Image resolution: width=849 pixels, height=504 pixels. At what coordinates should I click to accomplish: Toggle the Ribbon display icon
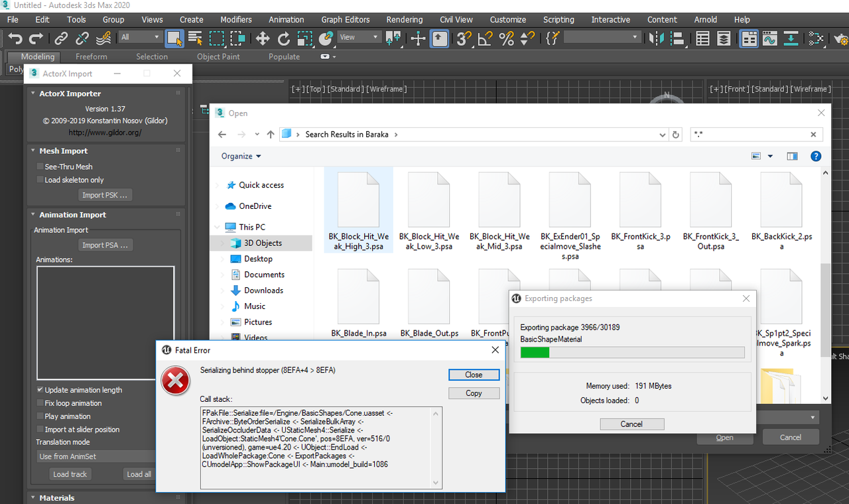point(749,38)
